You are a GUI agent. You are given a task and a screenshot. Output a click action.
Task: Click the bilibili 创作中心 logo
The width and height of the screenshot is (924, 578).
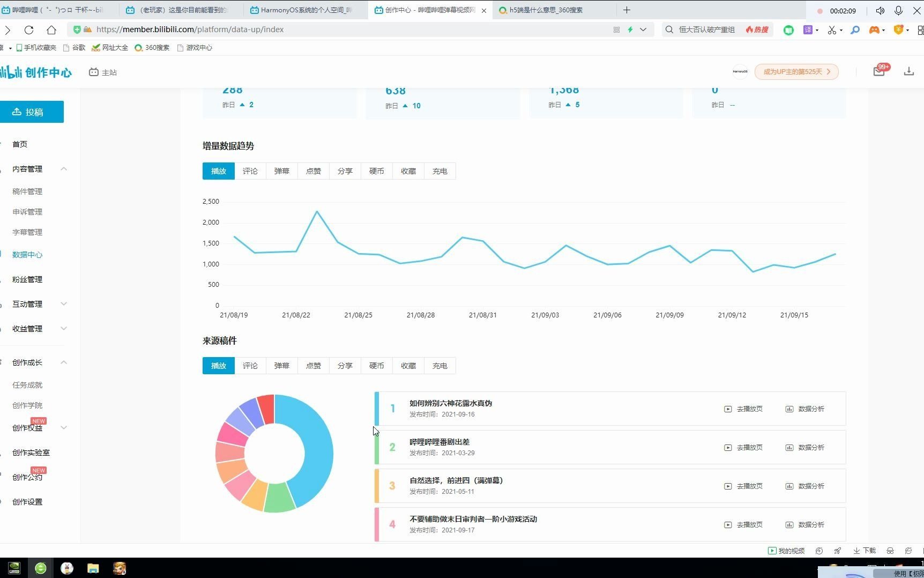point(35,72)
